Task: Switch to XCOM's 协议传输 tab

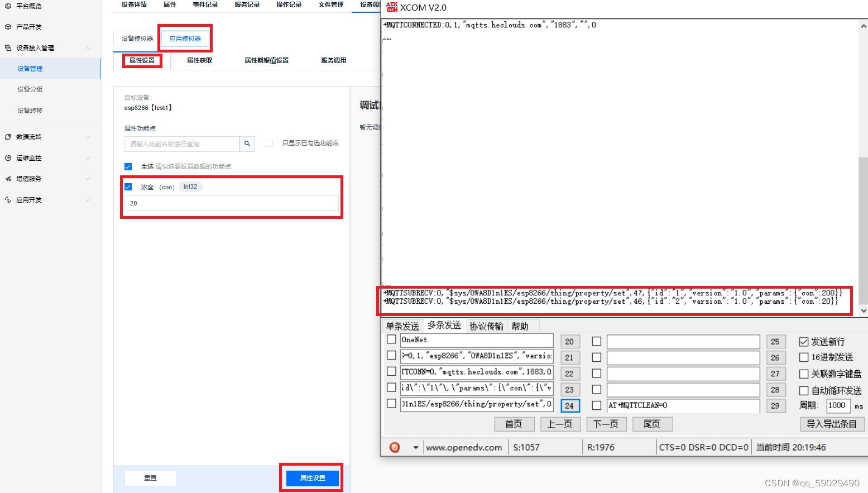Action: tap(486, 326)
